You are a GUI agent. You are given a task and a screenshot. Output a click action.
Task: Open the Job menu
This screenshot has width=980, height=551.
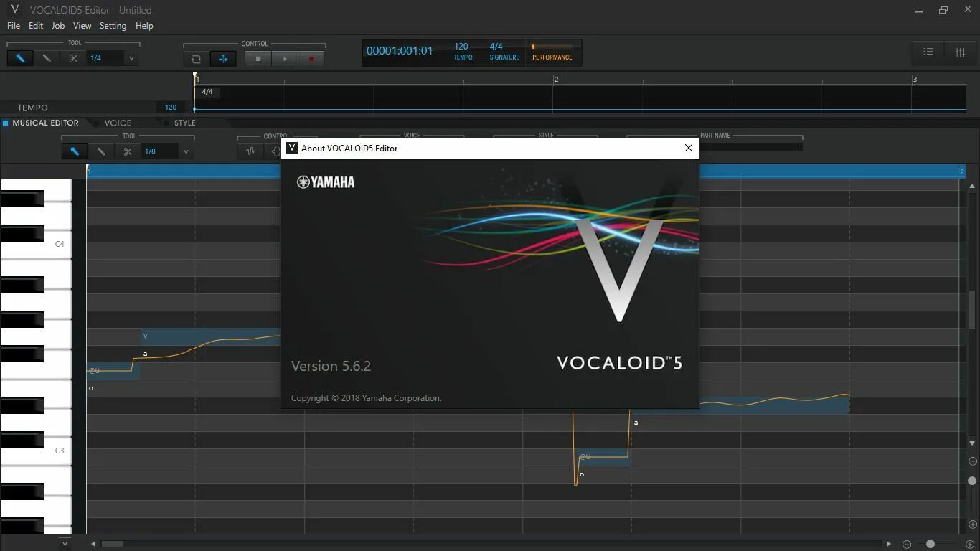[58, 26]
